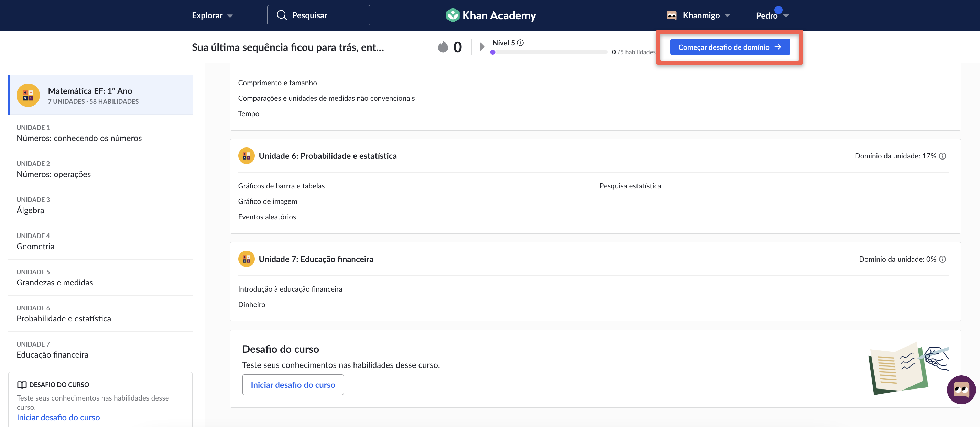Click Pedro's blue notification dot
Screen dimensions: 980x427
pyautogui.click(x=778, y=10)
